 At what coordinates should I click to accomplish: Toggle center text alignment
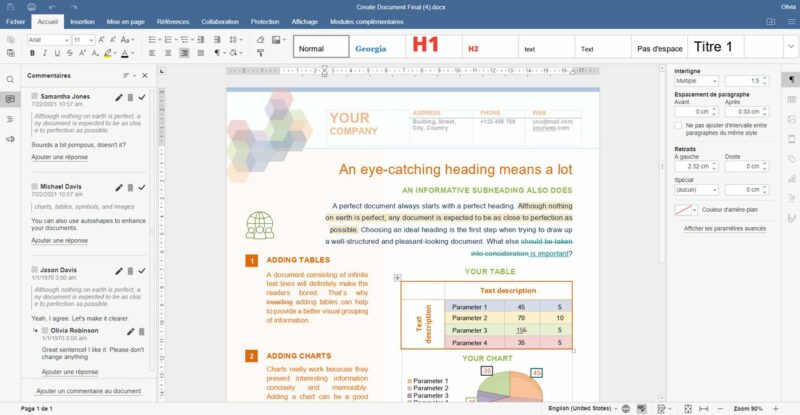167,53
